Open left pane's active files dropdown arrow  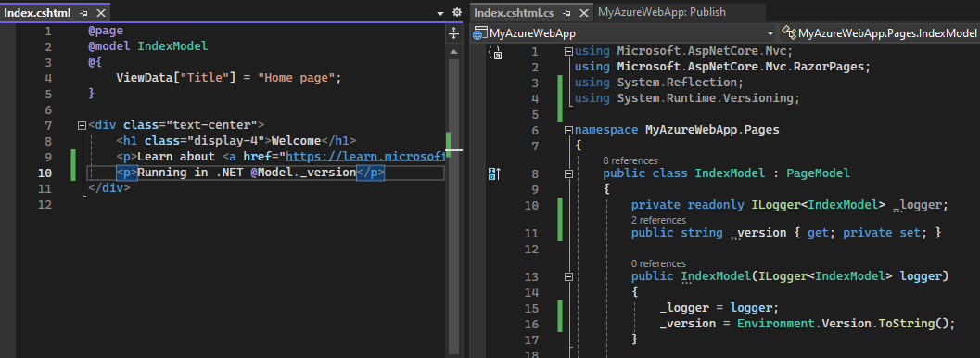[440, 12]
